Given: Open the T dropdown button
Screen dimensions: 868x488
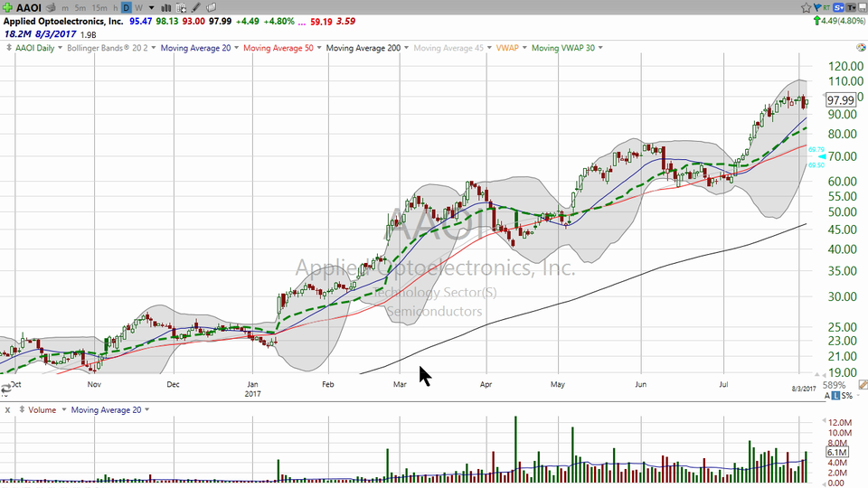Looking at the screenshot, I should point(851,8).
